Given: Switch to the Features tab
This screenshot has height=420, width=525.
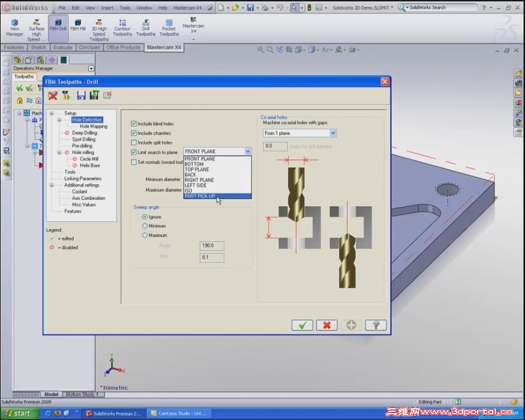Looking at the screenshot, I should click(x=14, y=47).
